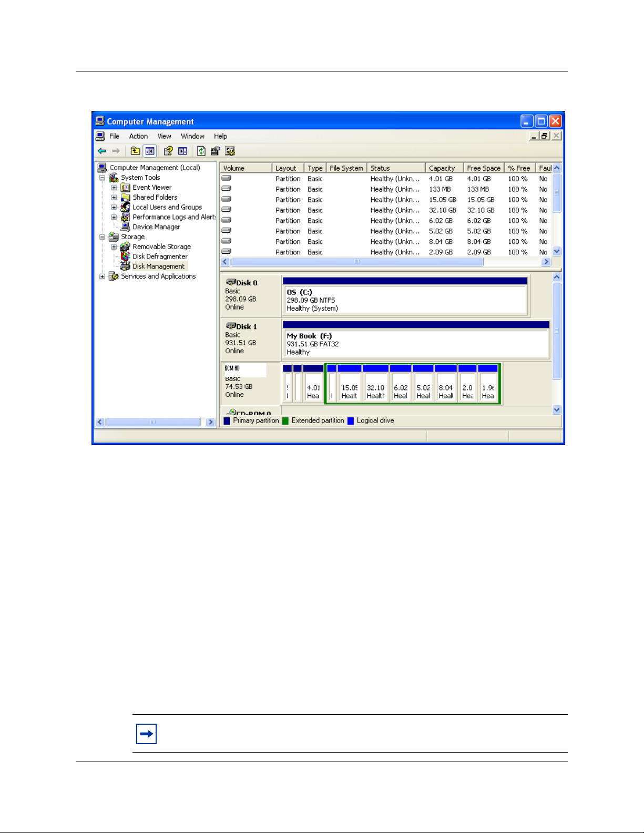
Task: Click the toolbar icon right of Help icon
Action: (x=182, y=151)
